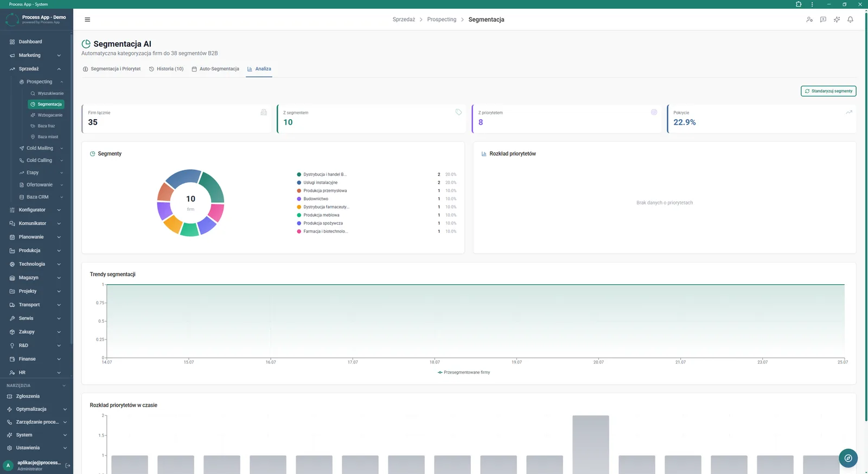Click the Produkcja meblowa legend label

coord(321,215)
